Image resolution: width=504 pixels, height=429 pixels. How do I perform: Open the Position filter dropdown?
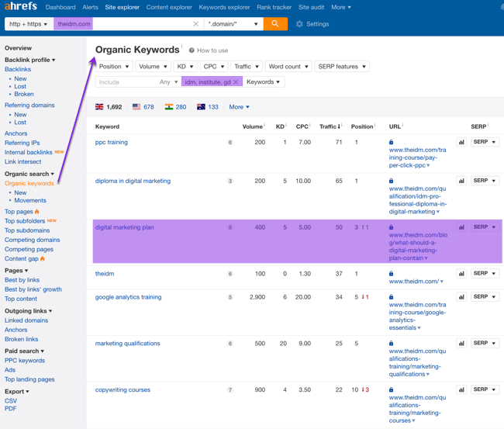tap(114, 67)
